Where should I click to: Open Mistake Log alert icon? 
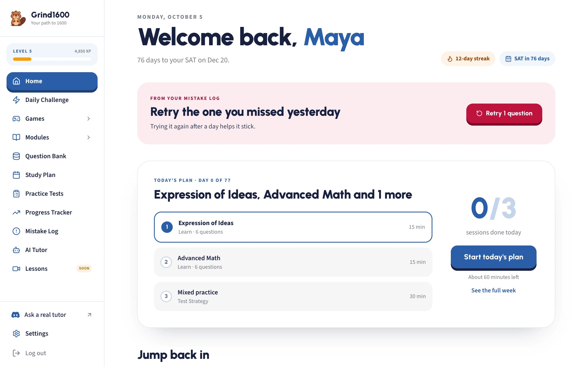[x=16, y=231]
